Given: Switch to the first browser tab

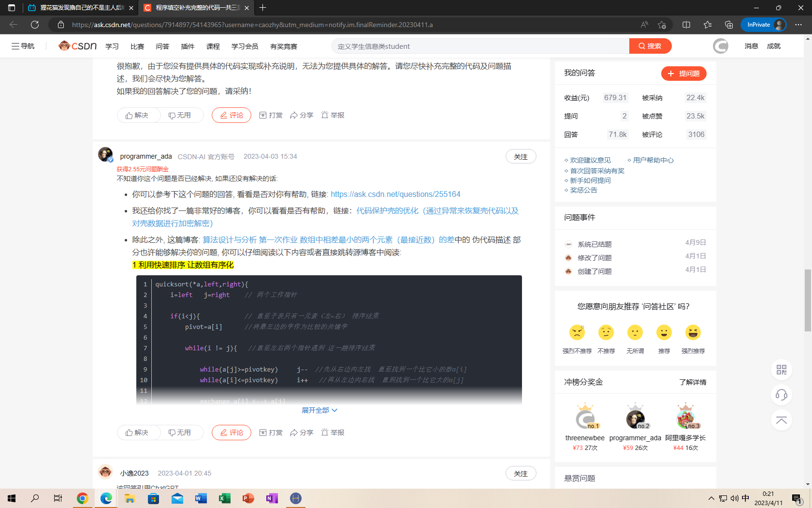Looking at the screenshot, I should click(80, 8).
